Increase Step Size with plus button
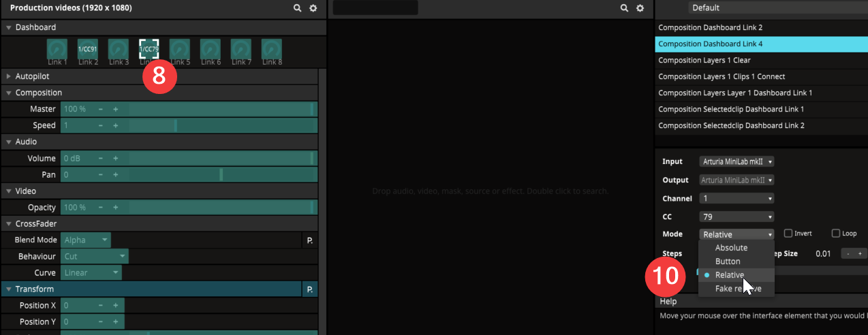This screenshot has width=868, height=335. [861, 253]
